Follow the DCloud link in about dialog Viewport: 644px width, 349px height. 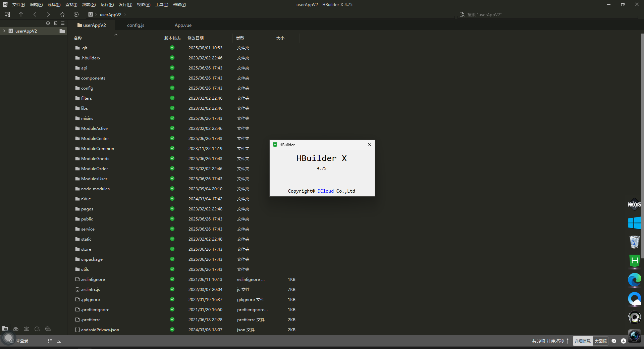pos(325,191)
